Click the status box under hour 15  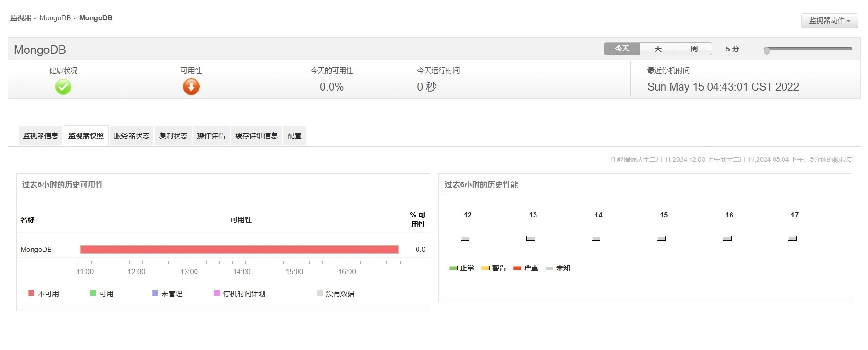pos(661,238)
